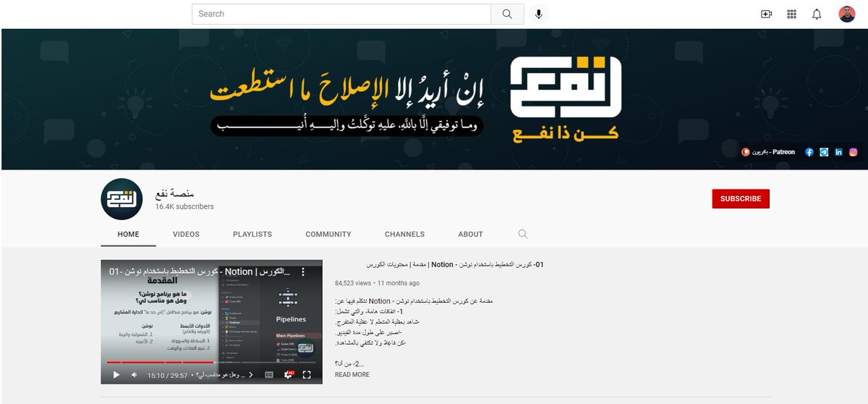Open the Facebook icon on the banner

[x=809, y=152]
